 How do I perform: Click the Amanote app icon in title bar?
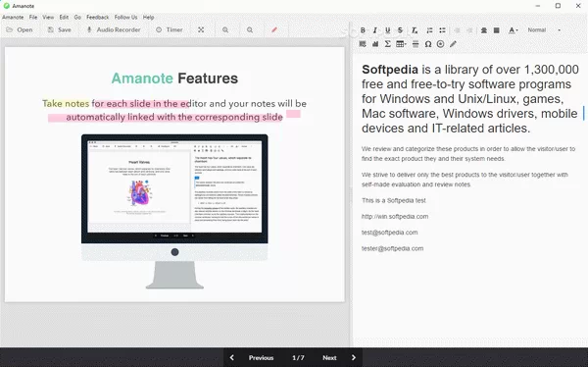click(7, 6)
